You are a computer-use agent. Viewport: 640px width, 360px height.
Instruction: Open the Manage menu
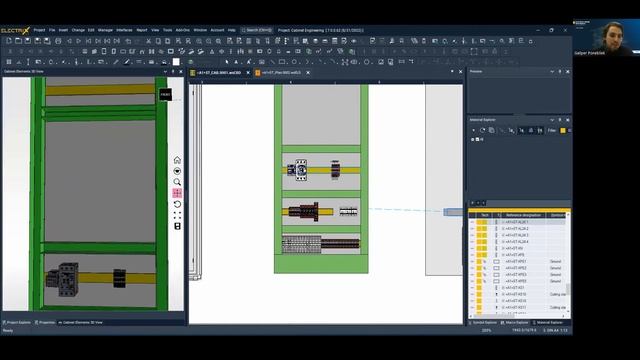105,30
